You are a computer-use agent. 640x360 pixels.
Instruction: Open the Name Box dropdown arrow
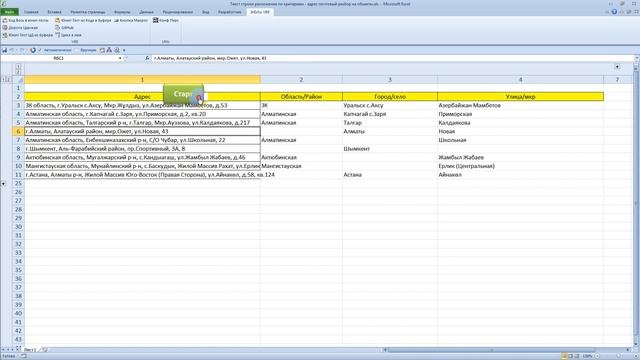tap(120, 58)
